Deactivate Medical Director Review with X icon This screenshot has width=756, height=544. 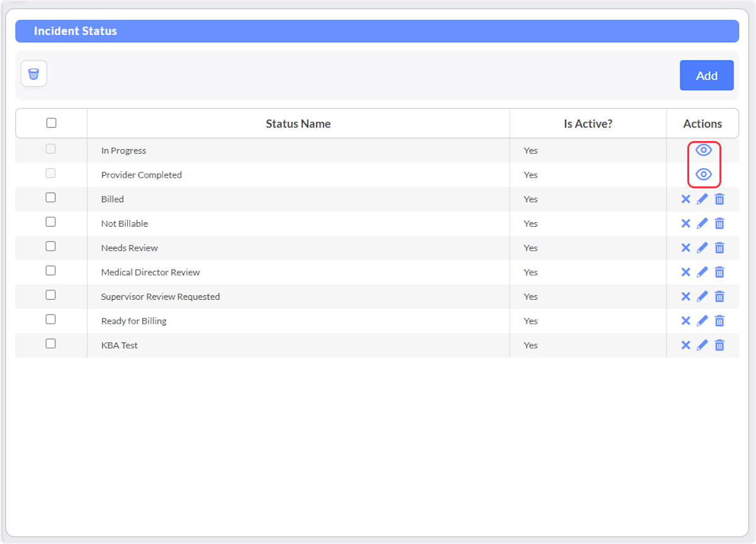tap(686, 272)
